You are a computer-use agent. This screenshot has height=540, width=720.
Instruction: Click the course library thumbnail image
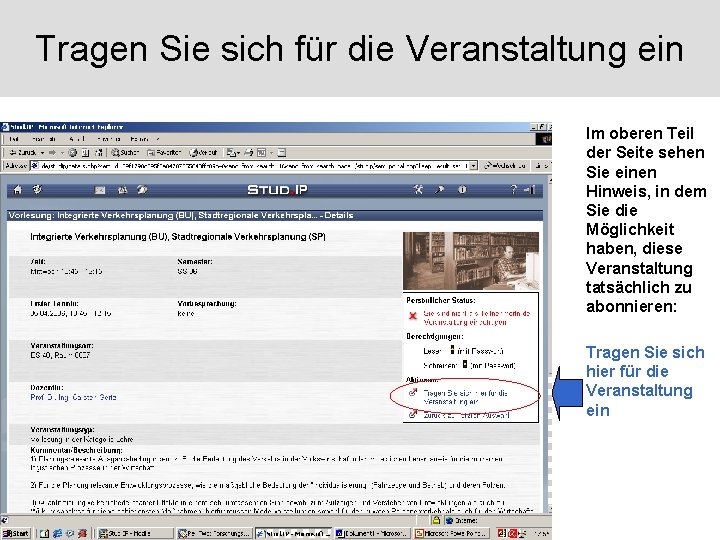coord(471,260)
